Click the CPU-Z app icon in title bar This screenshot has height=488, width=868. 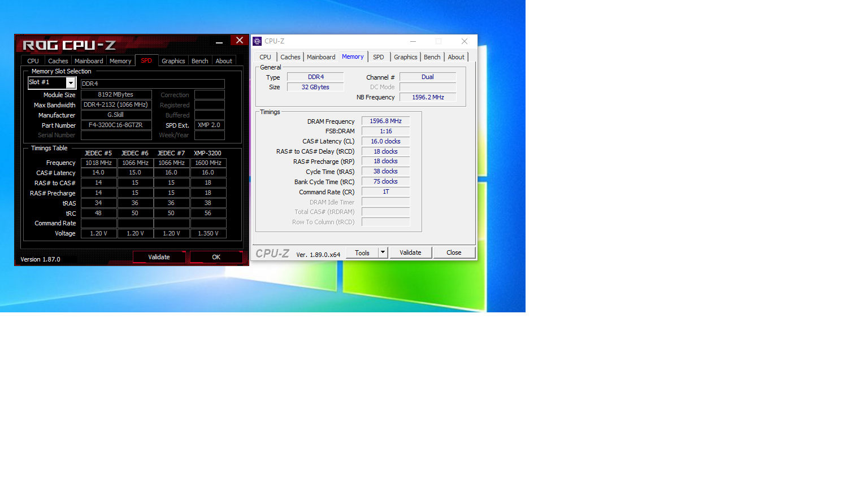click(x=257, y=41)
